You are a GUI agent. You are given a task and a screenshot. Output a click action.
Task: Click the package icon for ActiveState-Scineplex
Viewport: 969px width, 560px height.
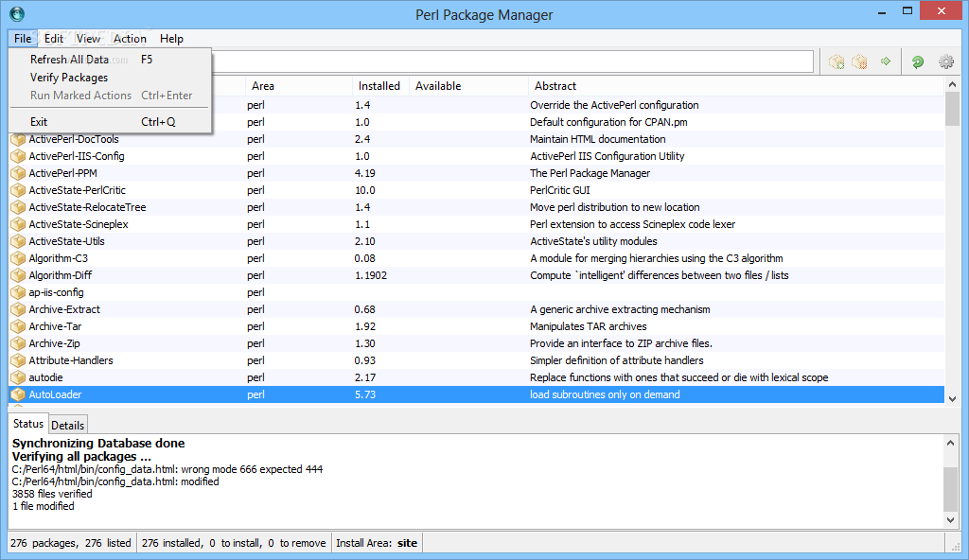click(18, 224)
